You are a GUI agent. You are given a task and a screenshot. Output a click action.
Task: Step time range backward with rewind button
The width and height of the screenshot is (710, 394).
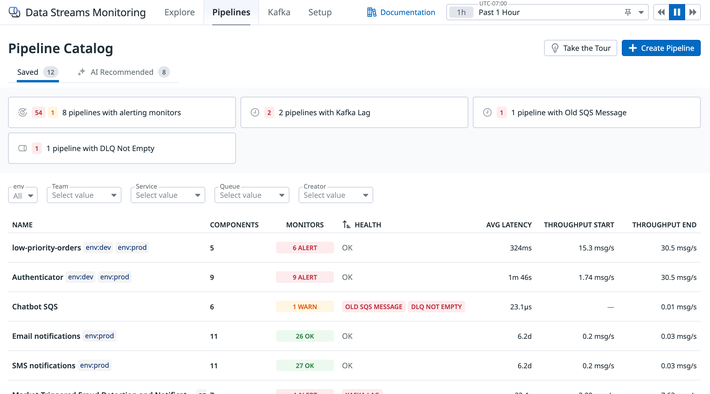(661, 12)
